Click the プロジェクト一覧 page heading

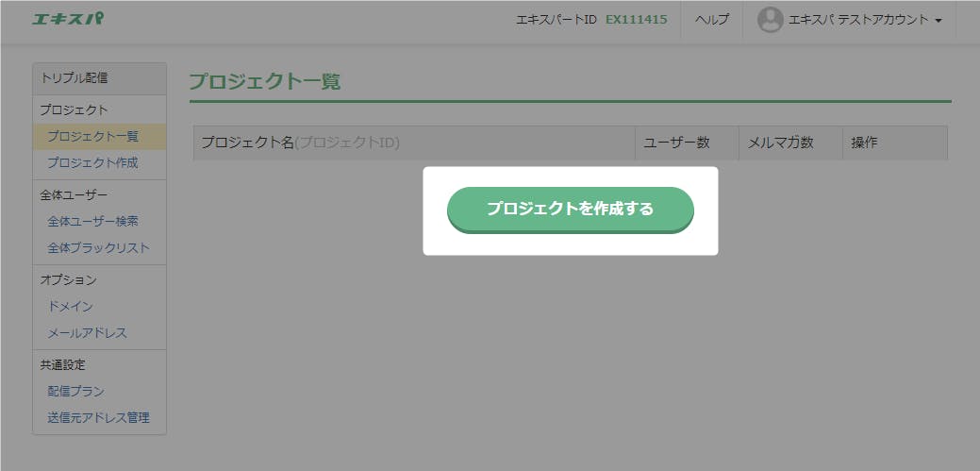point(265,82)
